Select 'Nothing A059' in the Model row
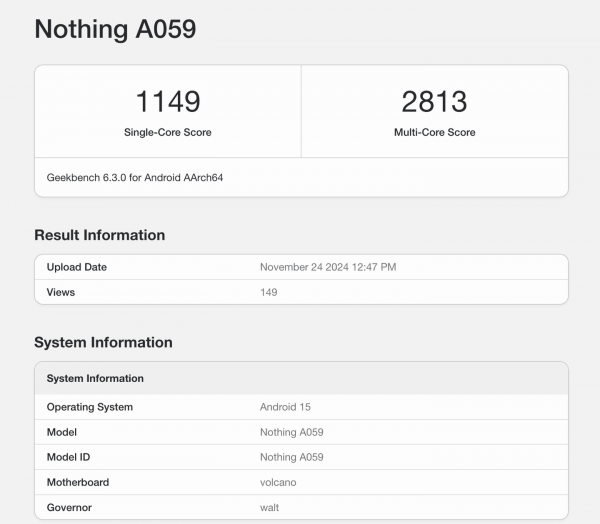Screen dimensions: 600x524 pyautogui.click(x=292, y=432)
